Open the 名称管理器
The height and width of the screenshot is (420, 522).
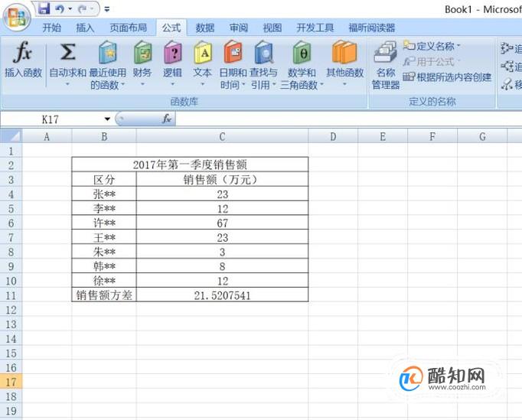point(385,66)
